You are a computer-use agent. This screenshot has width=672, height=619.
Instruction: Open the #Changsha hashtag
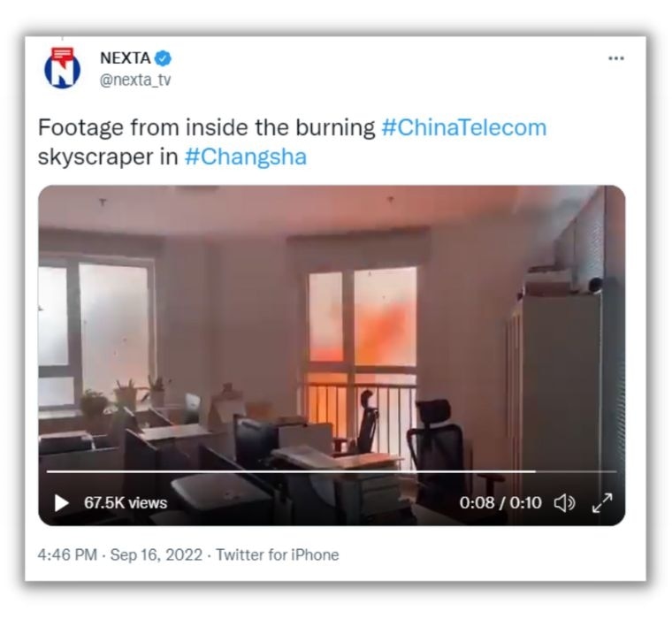pyautogui.click(x=246, y=157)
